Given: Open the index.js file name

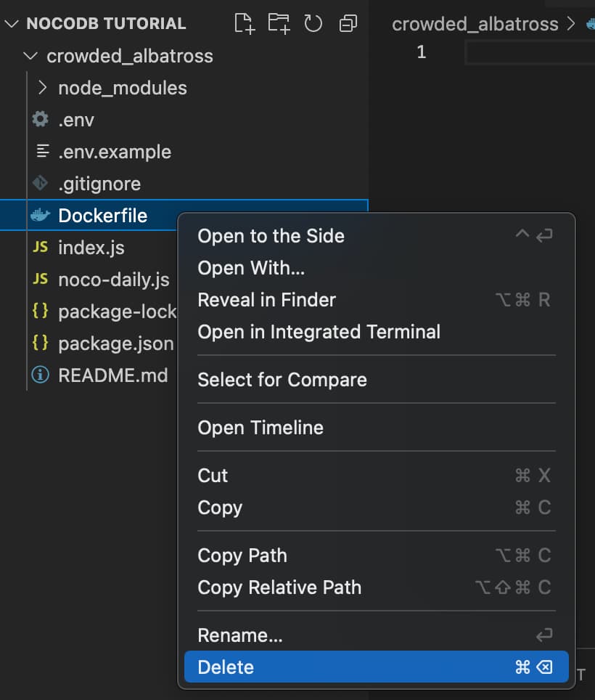Looking at the screenshot, I should (x=91, y=248).
